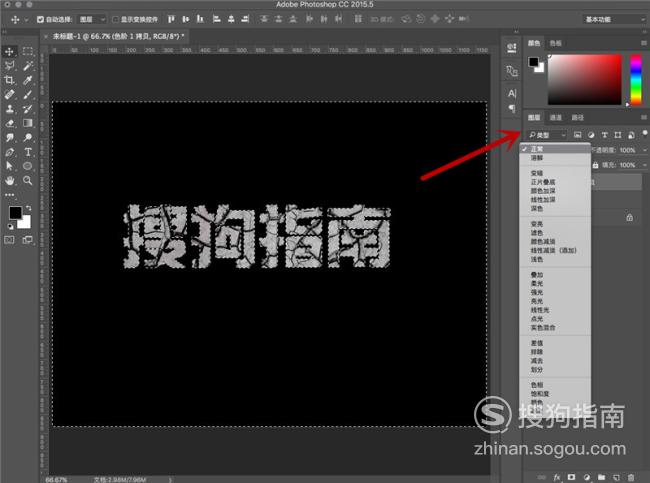Reset to default foreground and background colors
Screen dimensions: 650x483
(10, 226)
